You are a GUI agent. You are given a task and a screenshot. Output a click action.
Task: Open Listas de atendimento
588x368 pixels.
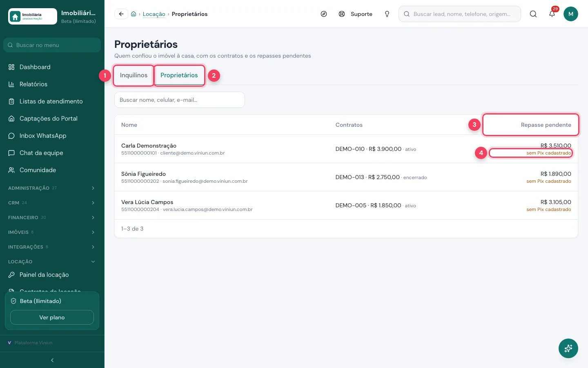(x=52, y=101)
